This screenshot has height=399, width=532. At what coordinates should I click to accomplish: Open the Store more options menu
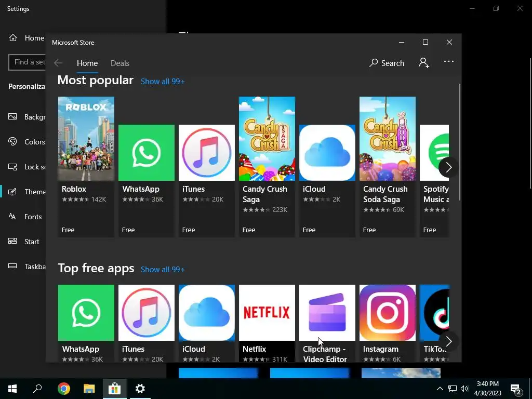coord(448,61)
